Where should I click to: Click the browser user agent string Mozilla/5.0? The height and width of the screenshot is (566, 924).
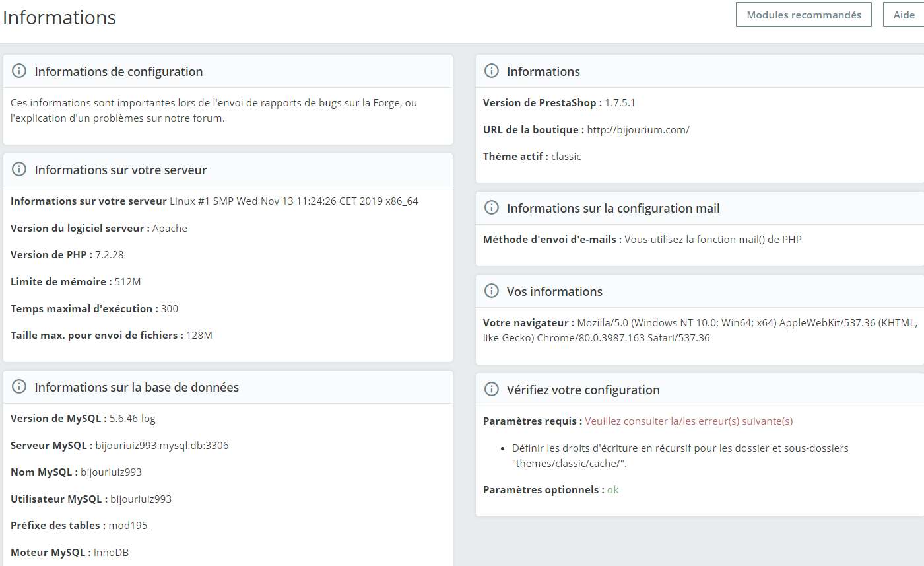700,330
